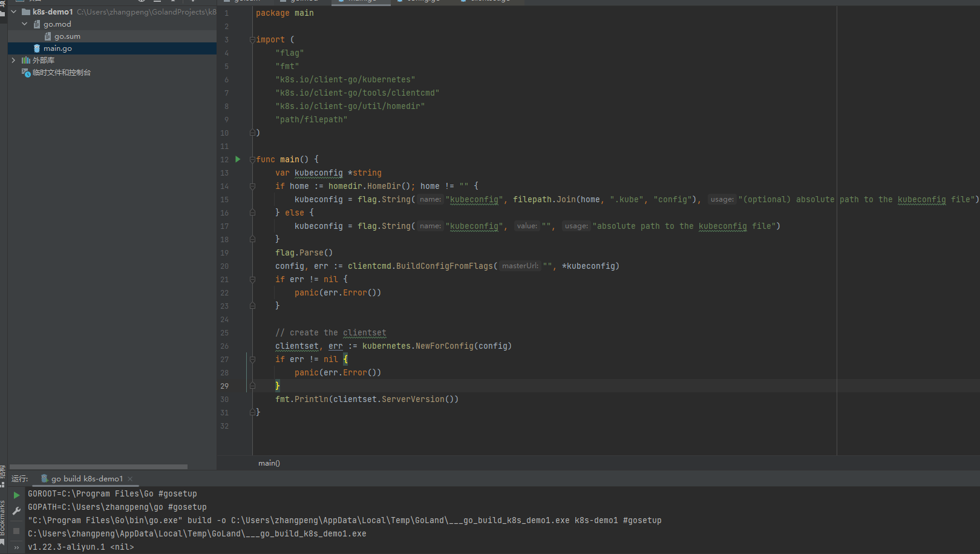Image resolution: width=980 pixels, height=554 pixels.
Task: Fold the if err block at line 27
Action: (252, 359)
